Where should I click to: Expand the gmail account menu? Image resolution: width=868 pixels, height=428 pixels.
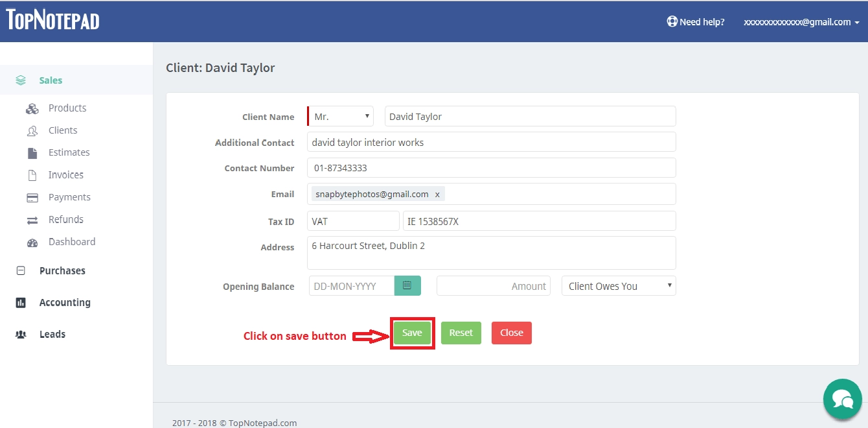point(801,22)
